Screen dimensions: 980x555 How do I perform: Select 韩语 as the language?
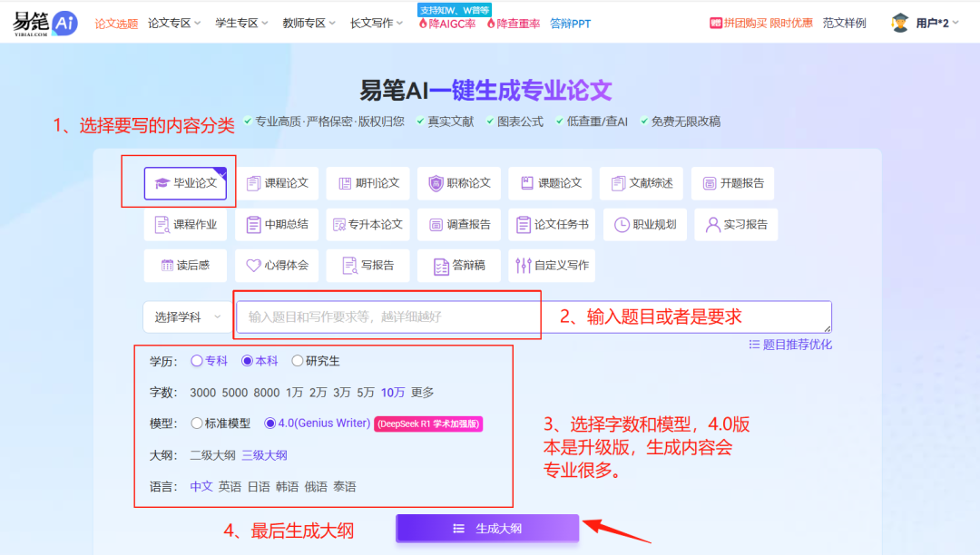coord(288,486)
